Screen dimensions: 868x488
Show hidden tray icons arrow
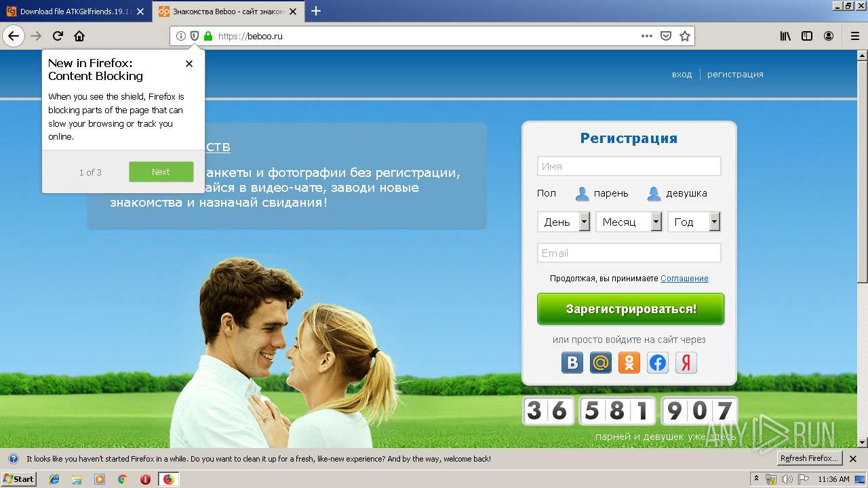tap(756, 479)
